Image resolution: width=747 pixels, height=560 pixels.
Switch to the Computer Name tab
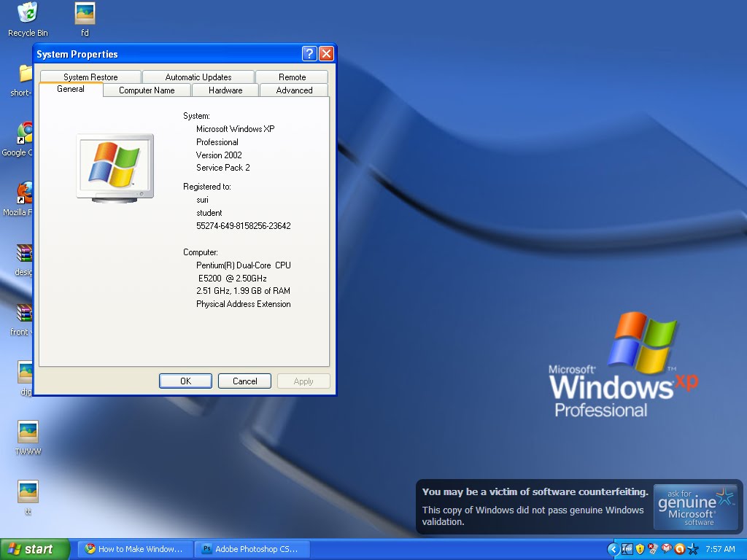tap(147, 90)
